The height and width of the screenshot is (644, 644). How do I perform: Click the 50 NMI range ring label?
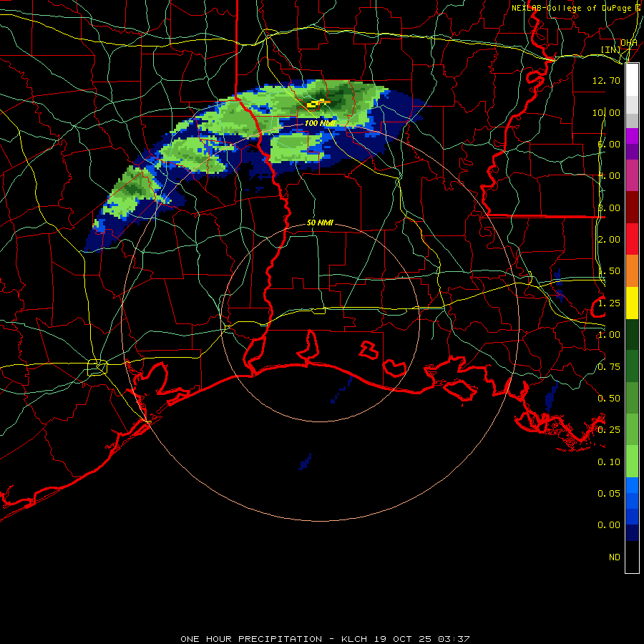(x=320, y=223)
